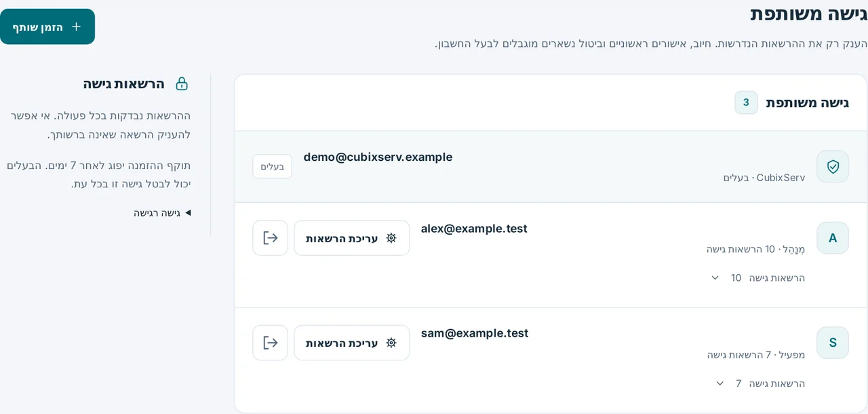Click the email demo@cubixserv.example
The image size is (868, 414).
point(378,157)
